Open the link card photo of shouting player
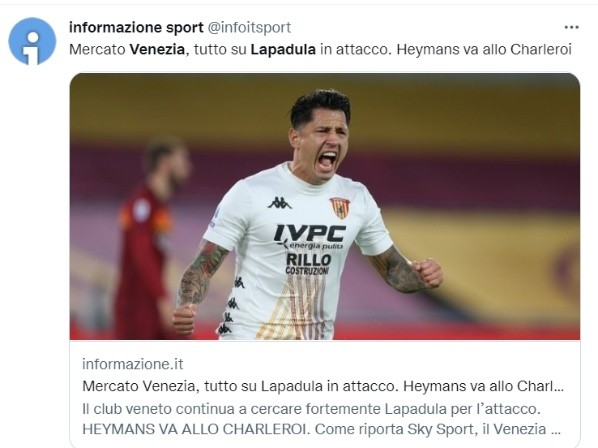Screen dimensions: 598x448 click(325, 206)
